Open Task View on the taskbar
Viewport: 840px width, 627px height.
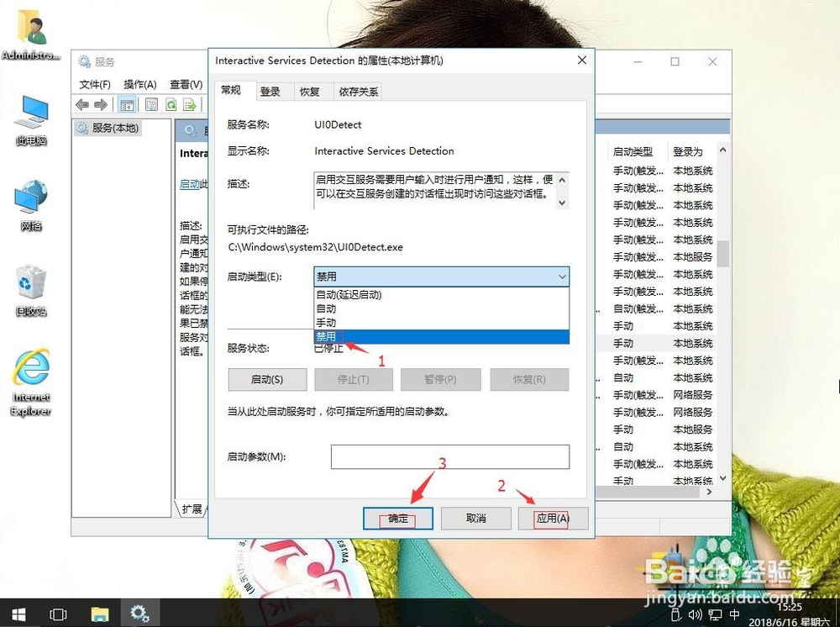click(x=58, y=613)
